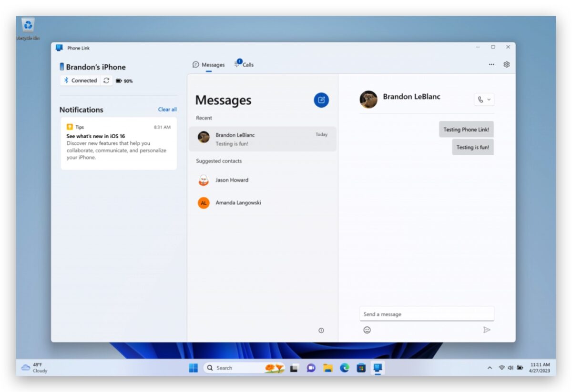Click the Phone Link title bar icon
572x392 pixels.
[59, 48]
